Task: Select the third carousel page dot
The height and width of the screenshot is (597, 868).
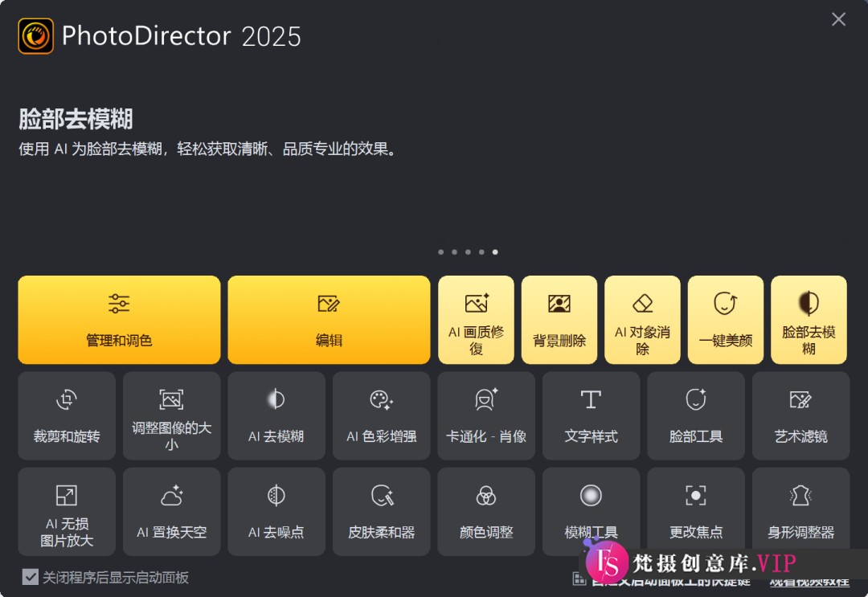Action: (x=468, y=251)
